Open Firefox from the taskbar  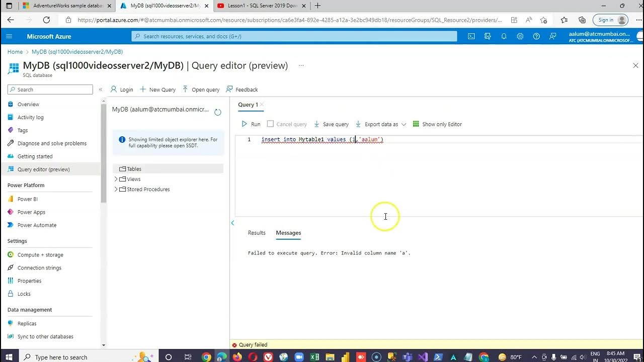coord(237,357)
